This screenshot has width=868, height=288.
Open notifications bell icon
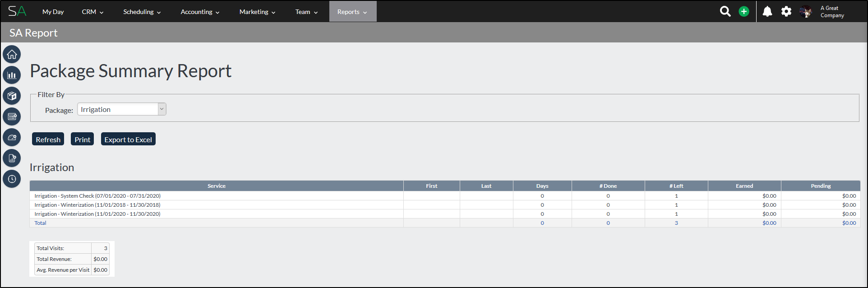click(x=767, y=12)
